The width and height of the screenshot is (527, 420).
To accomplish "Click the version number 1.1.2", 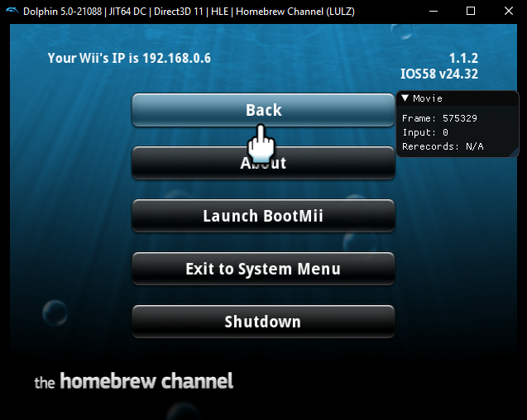I will coord(463,58).
